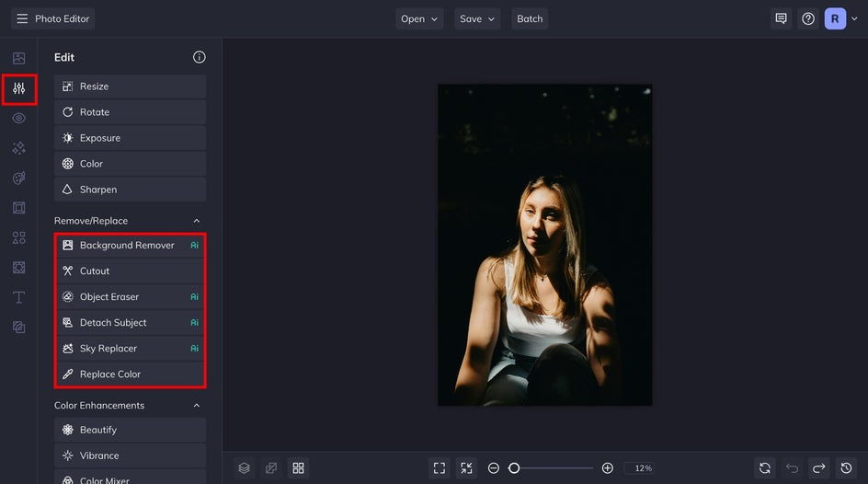The width and height of the screenshot is (868, 484).
Task: Open the Textures sidebar icon
Action: click(18, 268)
